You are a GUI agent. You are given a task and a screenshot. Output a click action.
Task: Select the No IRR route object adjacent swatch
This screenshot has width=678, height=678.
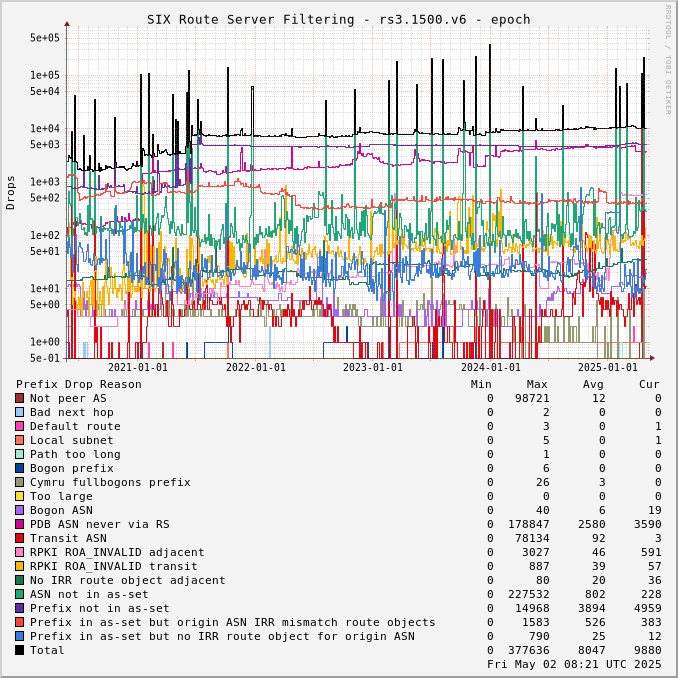coord(19,580)
